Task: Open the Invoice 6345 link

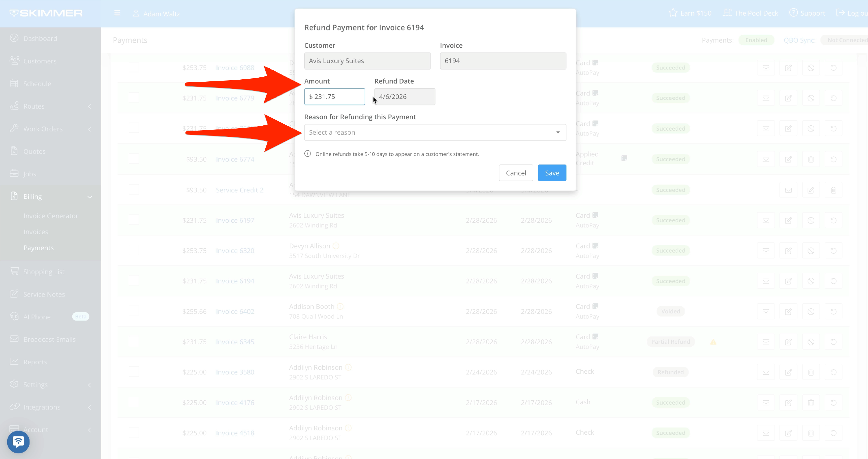Action: tap(235, 342)
